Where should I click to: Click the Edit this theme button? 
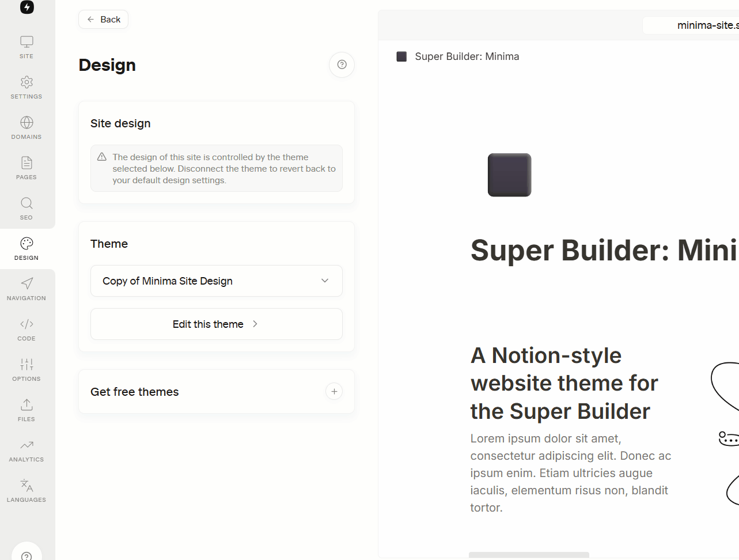[x=217, y=324]
